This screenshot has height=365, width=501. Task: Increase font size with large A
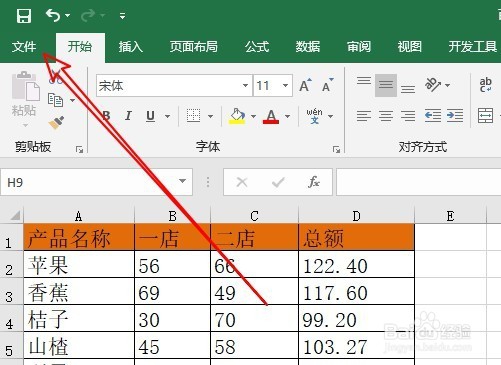coord(305,85)
